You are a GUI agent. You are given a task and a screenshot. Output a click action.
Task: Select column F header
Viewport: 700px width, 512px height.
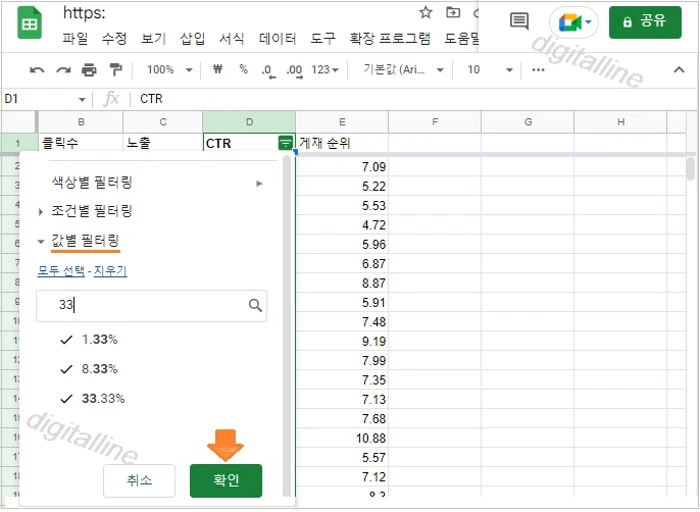[x=435, y=122]
